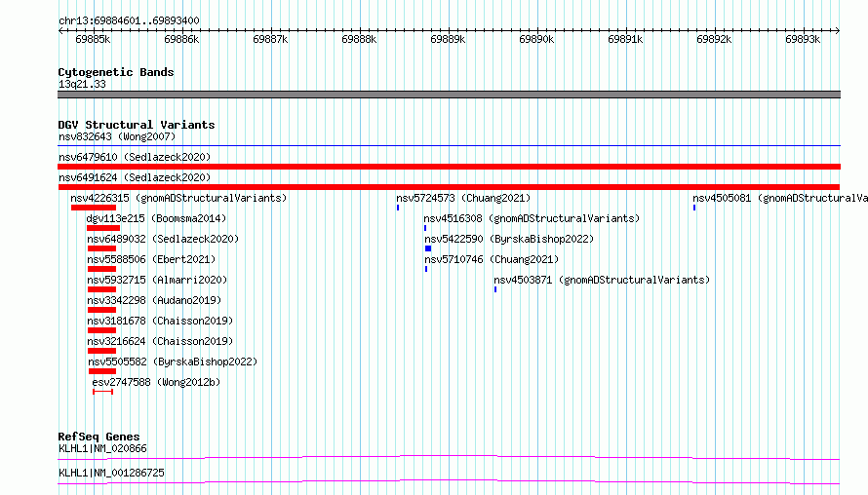This screenshot has height=495, width=868.
Task: Open variant nsv4226315 (gnomADStructuralVariants) label
Action: pos(178,198)
